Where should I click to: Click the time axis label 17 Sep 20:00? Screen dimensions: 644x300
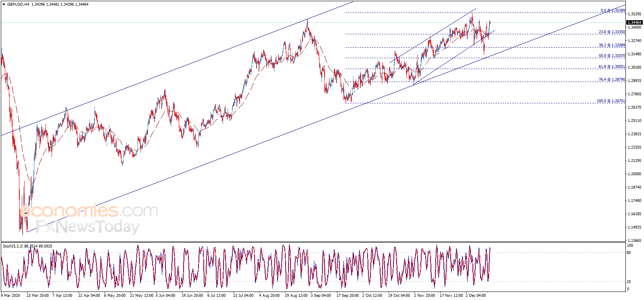347,296
